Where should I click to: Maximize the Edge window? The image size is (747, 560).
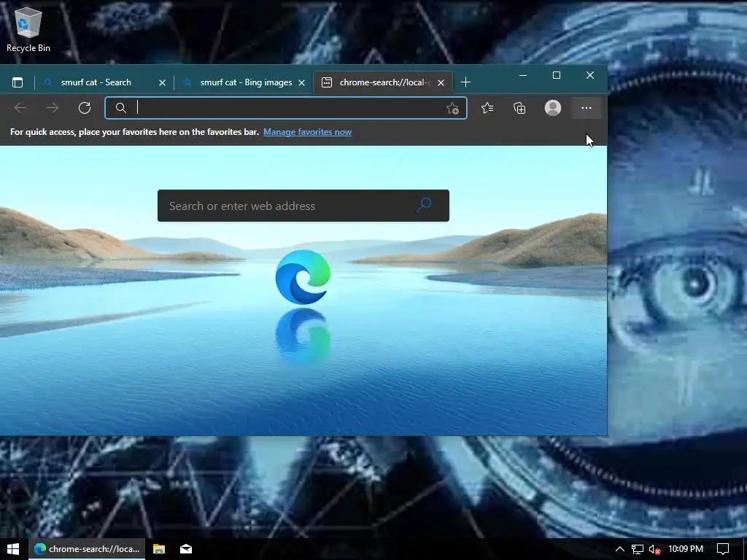pos(557,75)
